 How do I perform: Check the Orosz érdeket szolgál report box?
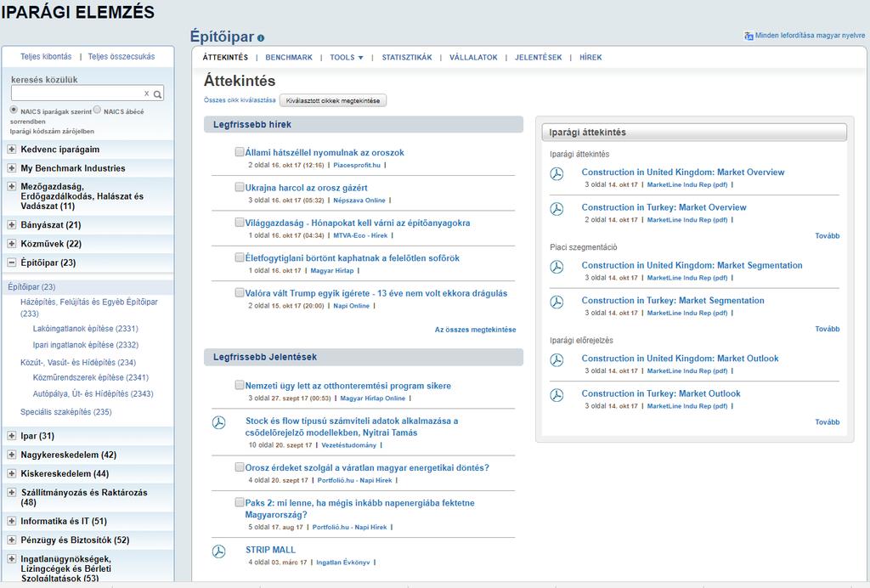239,467
